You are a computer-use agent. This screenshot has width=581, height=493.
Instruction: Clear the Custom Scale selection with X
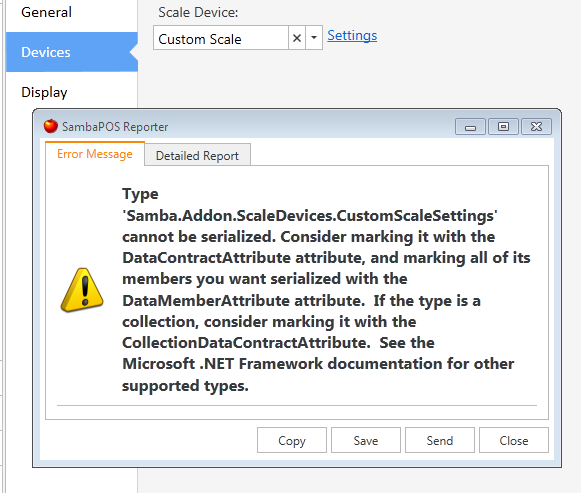(x=297, y=38)
